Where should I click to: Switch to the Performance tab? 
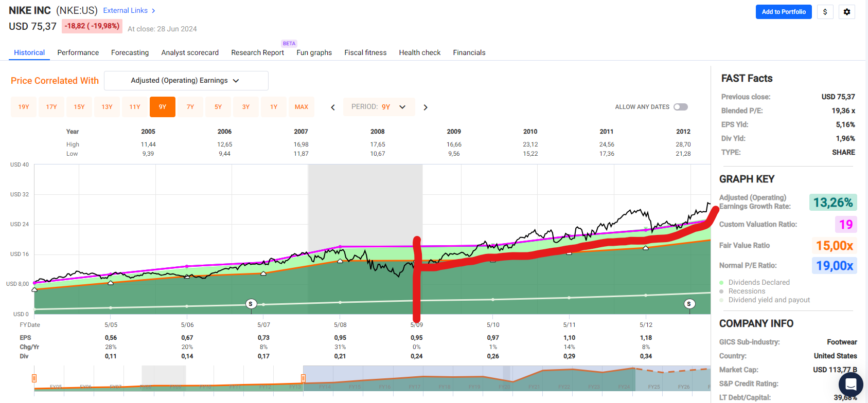(78, 52)
